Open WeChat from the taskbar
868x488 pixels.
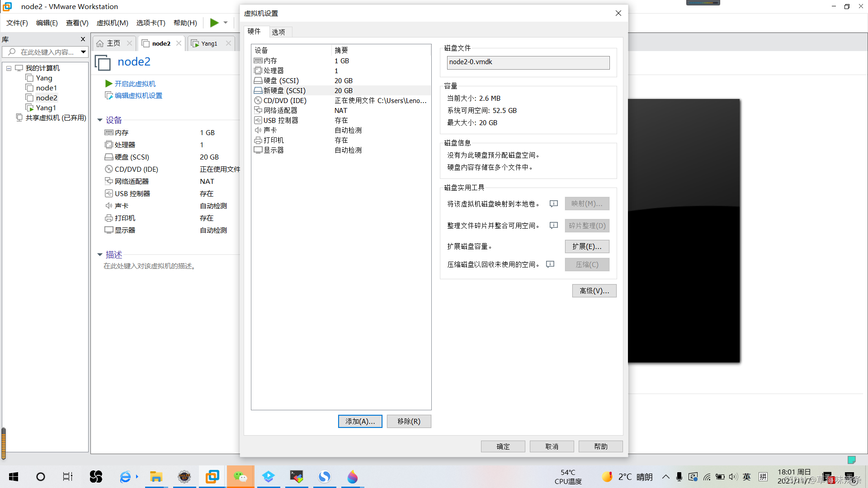tap(240, 477)
